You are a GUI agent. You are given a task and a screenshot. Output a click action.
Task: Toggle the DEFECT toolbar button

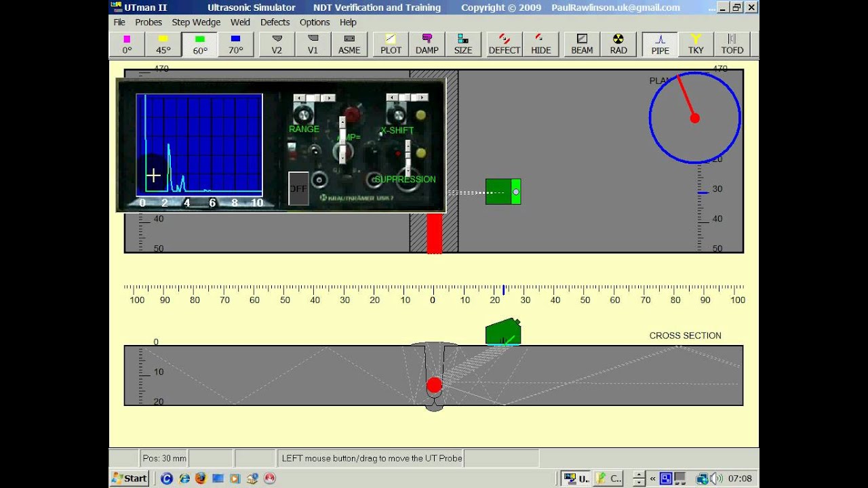[505, 44]
